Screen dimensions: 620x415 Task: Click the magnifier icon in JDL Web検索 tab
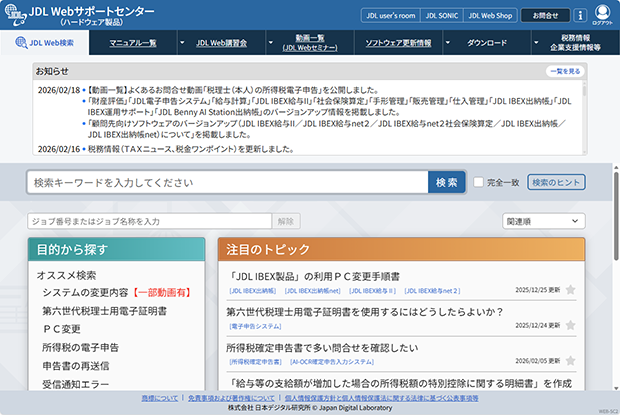tap(21, 42)
